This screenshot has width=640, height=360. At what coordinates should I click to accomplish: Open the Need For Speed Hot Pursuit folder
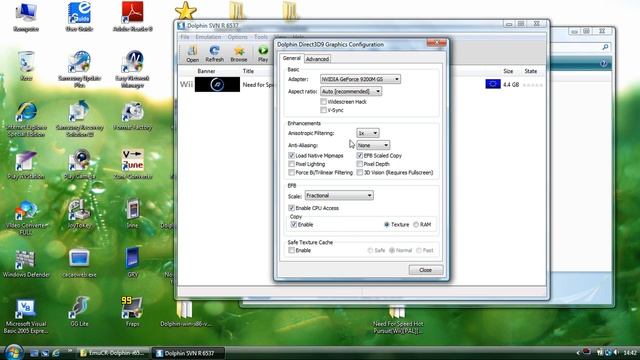(398, 320)
